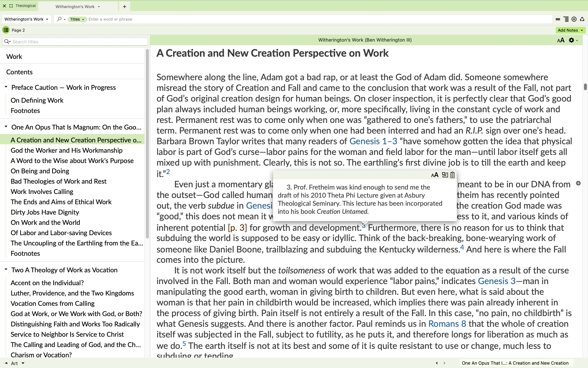Open Bad Theologies of Work and Rest
Viewport: 588px width, 368px height.
pyautogui.click(x=58, y=181)
